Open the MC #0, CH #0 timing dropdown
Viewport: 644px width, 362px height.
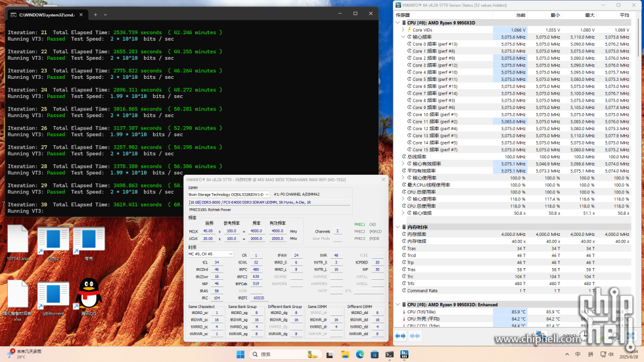coord(211,254)
